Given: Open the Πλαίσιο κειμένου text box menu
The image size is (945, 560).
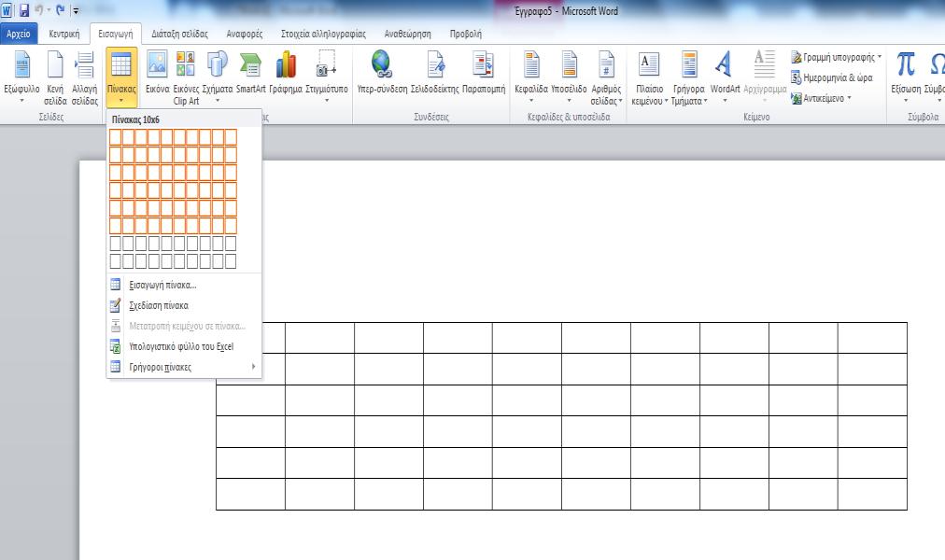Looking at the screenshot, I should (x=649, y=77).
